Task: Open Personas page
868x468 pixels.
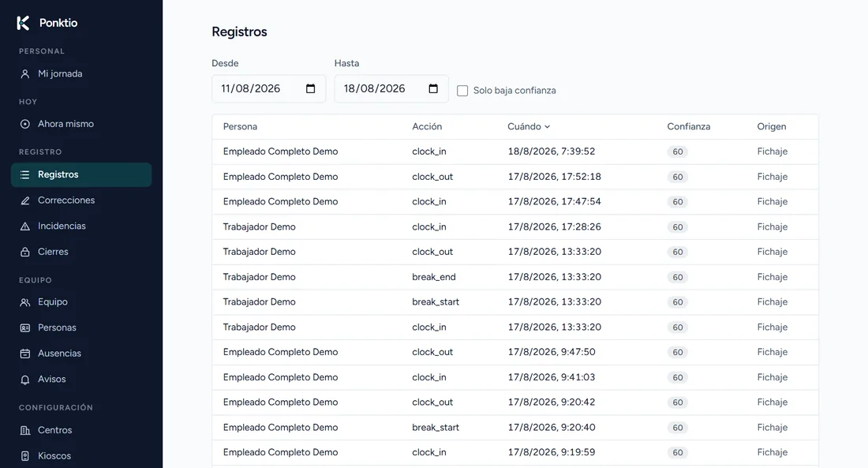Action: (81, 328)
